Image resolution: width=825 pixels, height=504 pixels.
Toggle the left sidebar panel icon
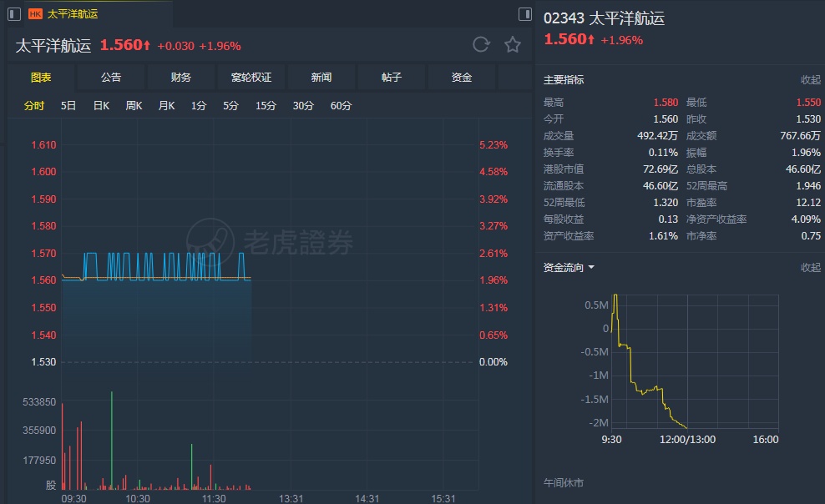(13, 13)
